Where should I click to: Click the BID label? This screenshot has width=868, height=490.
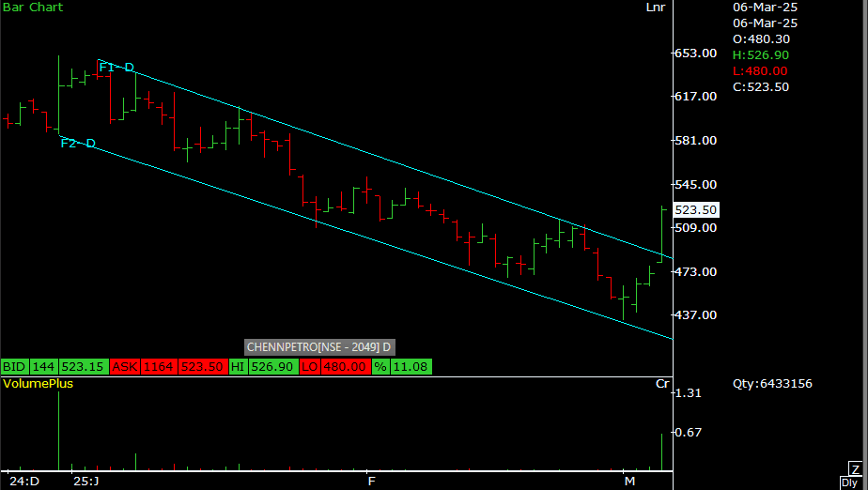tap(14, 367)
